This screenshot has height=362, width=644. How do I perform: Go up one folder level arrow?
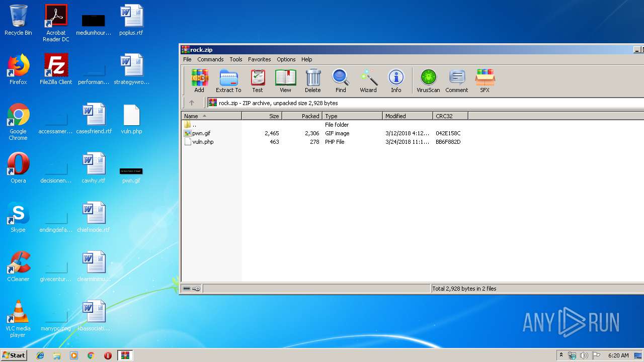pos(192,103)
